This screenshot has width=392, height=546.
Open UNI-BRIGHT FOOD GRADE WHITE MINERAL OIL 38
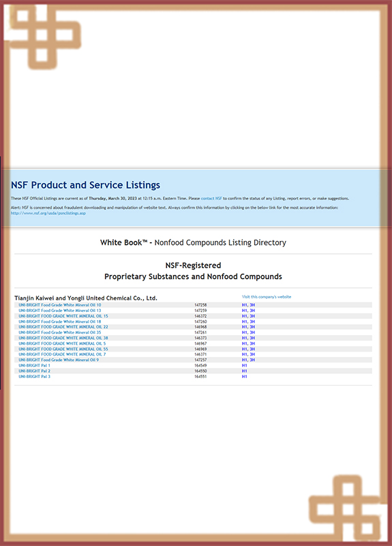click(x=63, y=338)
